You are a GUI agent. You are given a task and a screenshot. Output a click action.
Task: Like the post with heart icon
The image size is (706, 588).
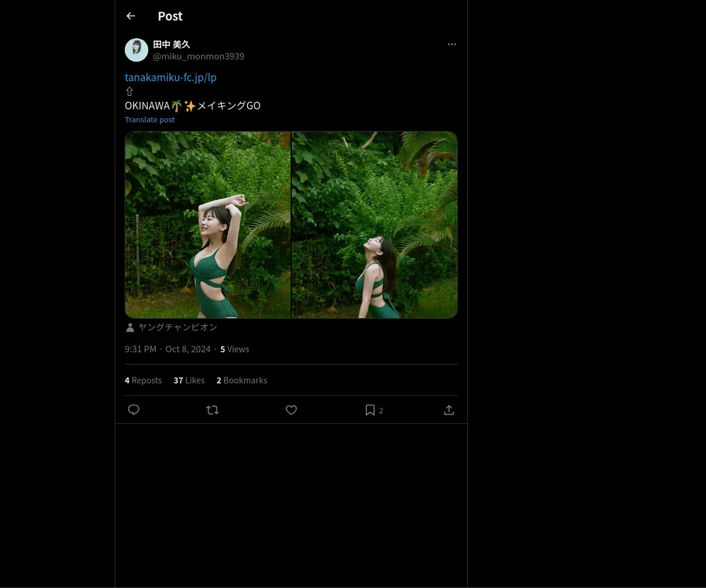point(291,410)
